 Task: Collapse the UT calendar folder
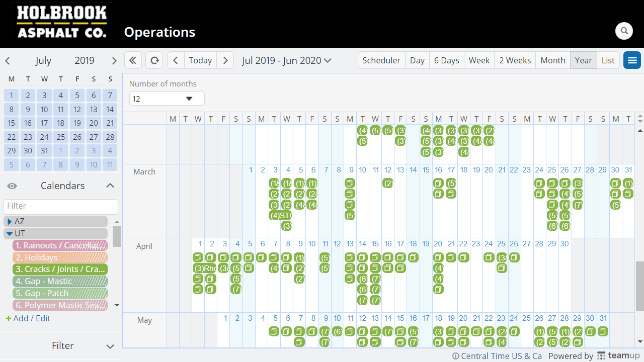[x=10, y=233]
